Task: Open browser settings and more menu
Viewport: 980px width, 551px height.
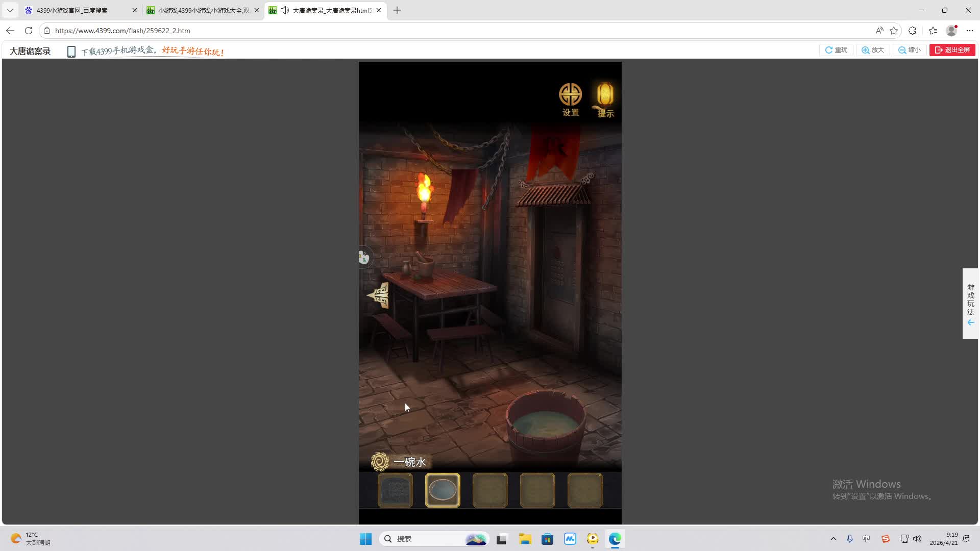Action: (x=970, y=31)
